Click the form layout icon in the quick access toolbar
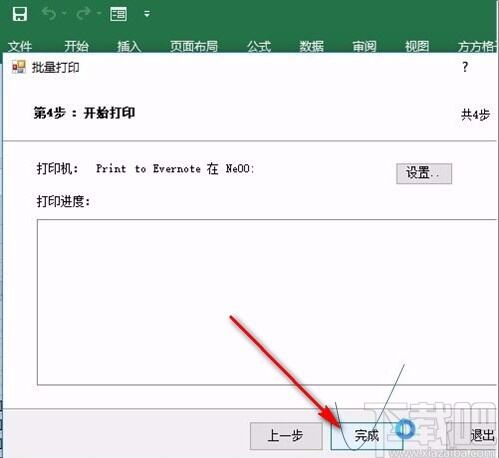 point(118,14)
